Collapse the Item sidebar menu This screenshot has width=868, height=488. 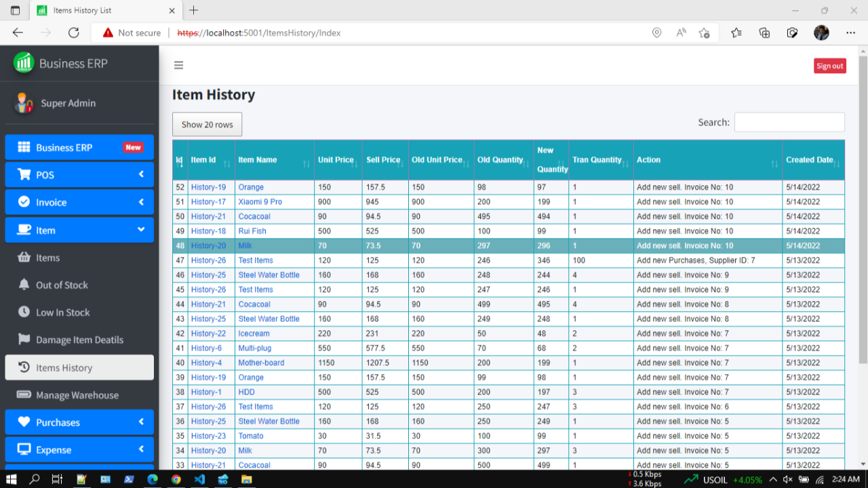(79, 230)
